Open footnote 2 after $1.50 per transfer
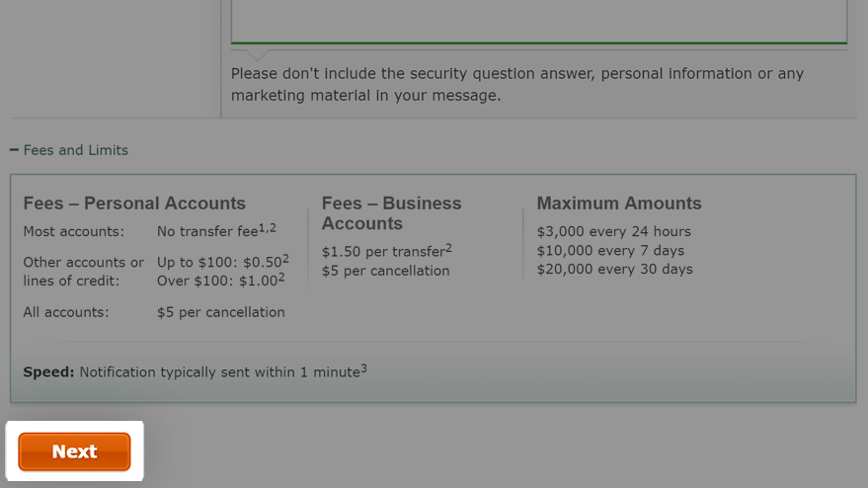Viewport: 868px width, 488px height. (448, 248)
